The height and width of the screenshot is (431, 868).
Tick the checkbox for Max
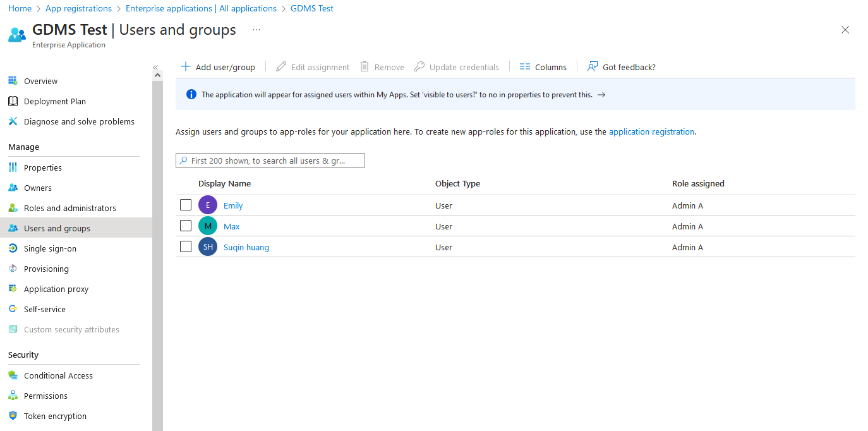pyautogui.click(x=186, y=226)
